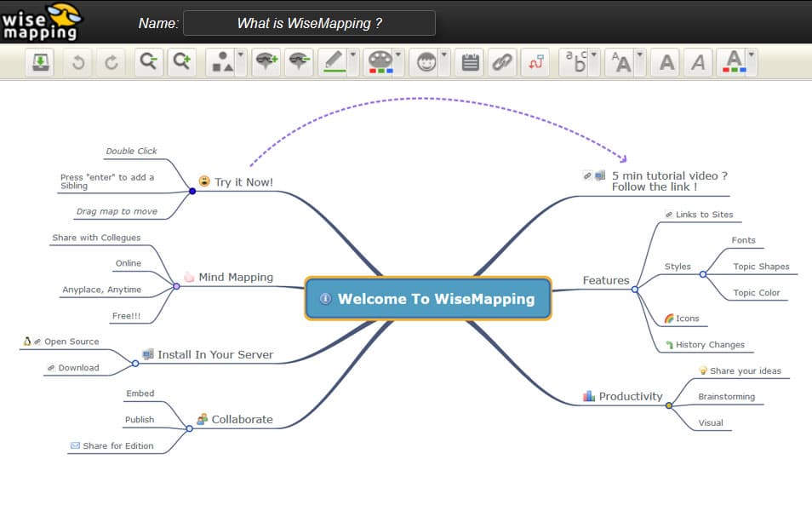Select the border color pencil icon

[335, 62]
